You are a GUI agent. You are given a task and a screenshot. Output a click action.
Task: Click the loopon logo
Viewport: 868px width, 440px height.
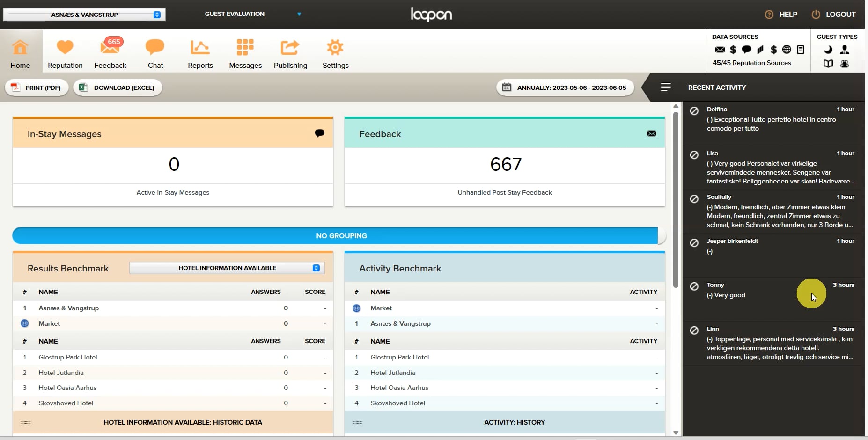[x=431, y=15]
